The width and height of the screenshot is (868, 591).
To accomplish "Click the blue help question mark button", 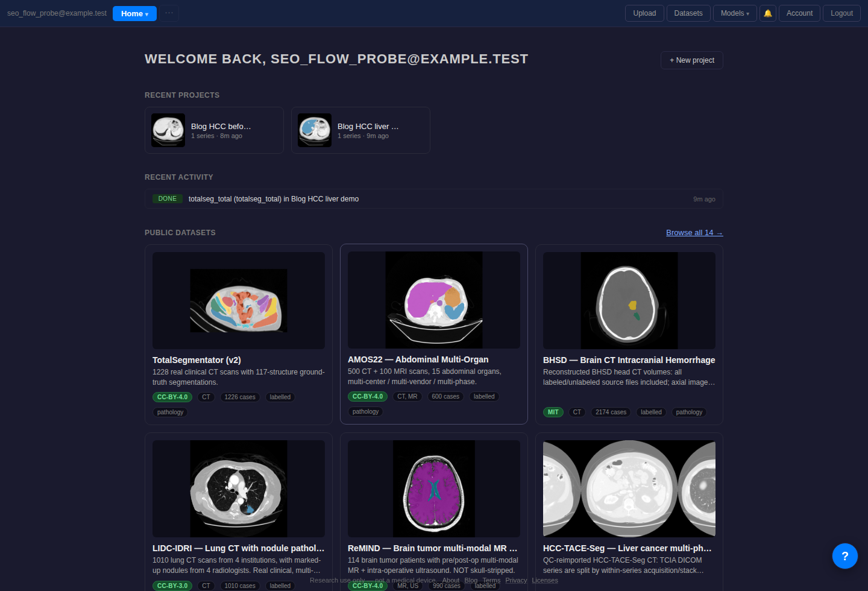I will click(845, 556).
